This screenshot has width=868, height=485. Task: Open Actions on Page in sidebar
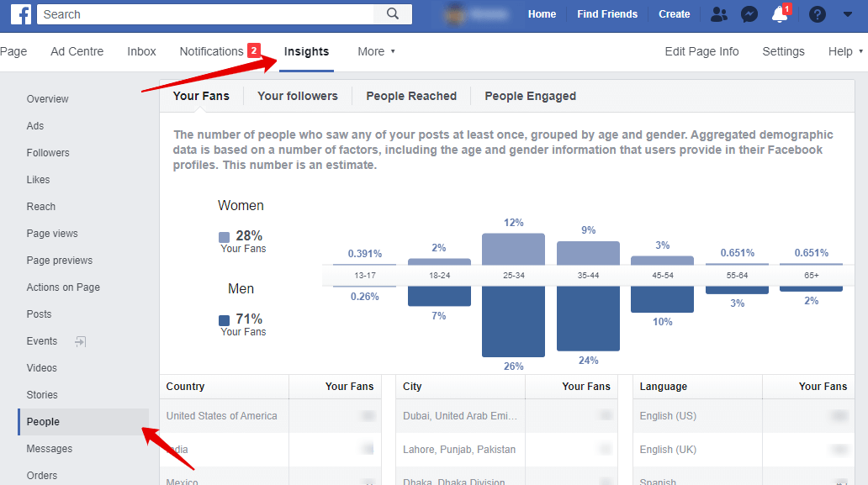63,287
